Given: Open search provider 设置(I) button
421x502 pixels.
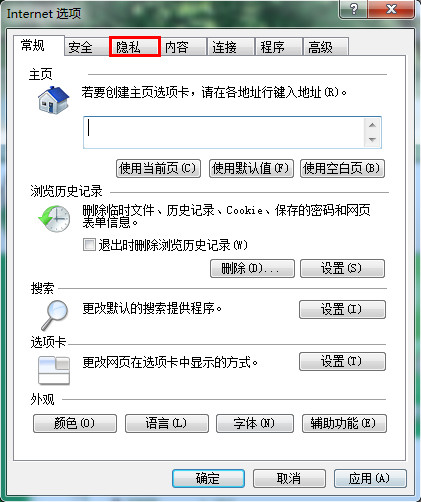Looking at the screenshot, I should pos(342,309).
